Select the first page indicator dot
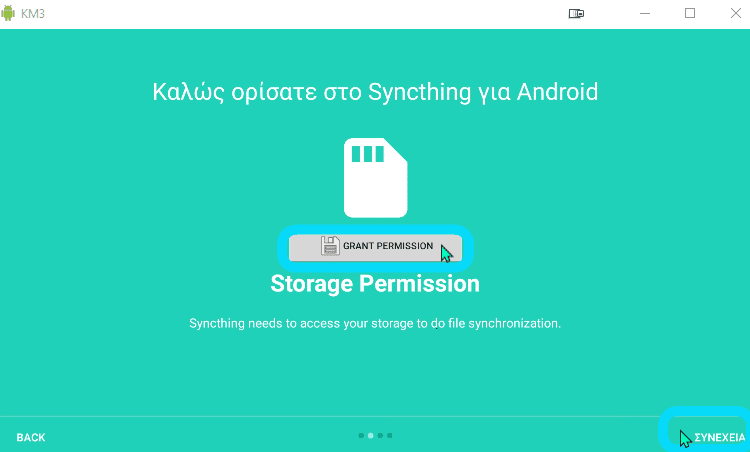The height and width of the screenshot is (452, 750). point(361,435)
